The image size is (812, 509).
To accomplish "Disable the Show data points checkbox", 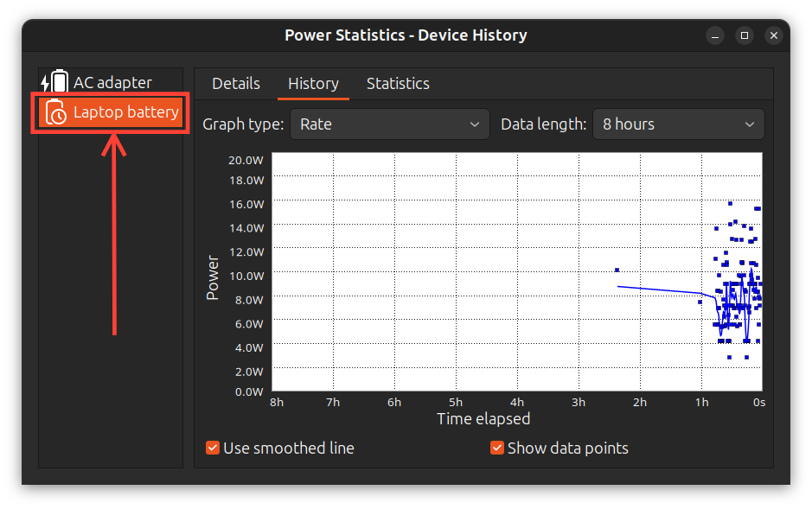I will (x=497, y=448).
